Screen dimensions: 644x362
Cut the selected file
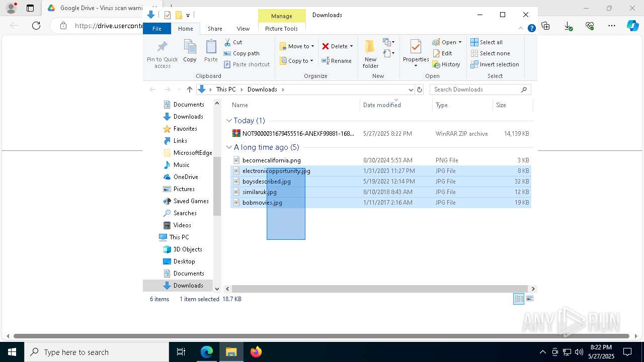coord(233,42)
